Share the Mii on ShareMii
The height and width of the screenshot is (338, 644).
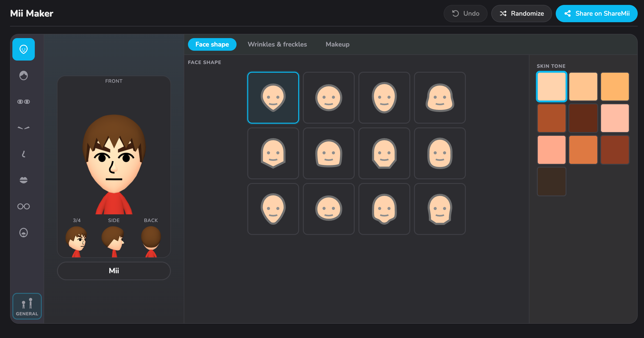pyautogui.click(x=597, y=14)
